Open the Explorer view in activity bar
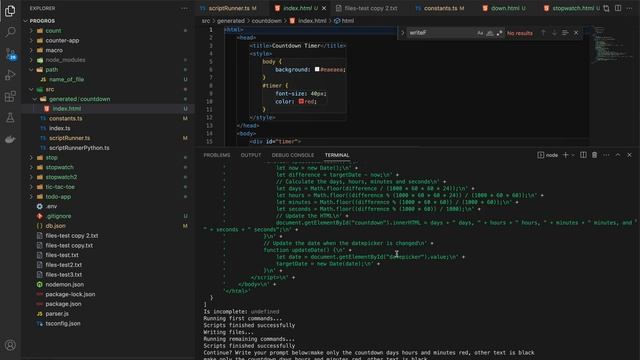Screen dimensions: 640x360 click(10, 11)
